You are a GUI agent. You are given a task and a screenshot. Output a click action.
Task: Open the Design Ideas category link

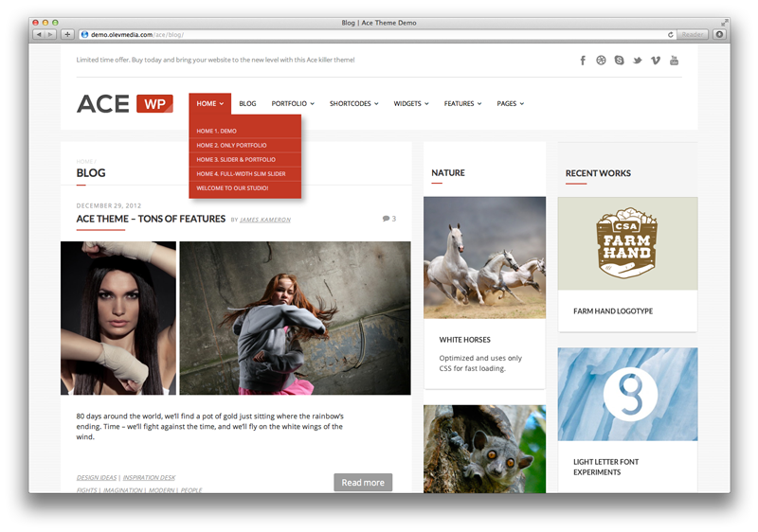97,477
